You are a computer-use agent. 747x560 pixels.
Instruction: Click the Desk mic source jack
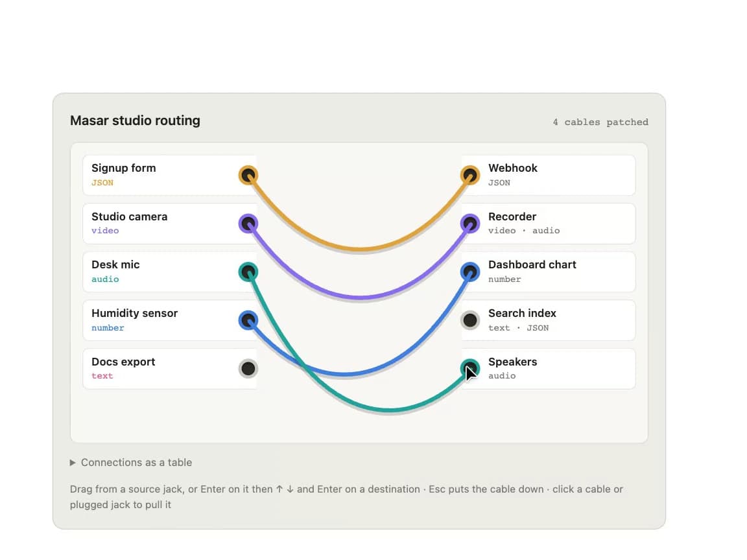248,272
